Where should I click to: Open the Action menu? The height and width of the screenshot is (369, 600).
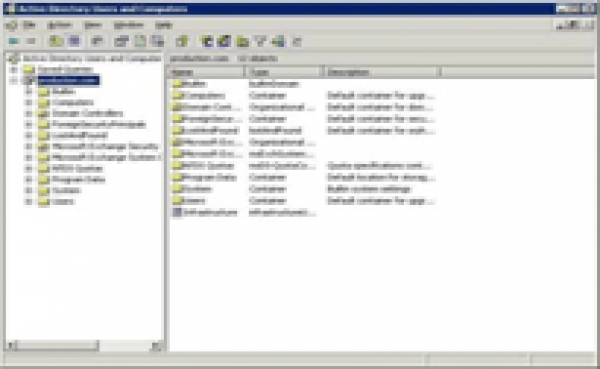point(59,25)
